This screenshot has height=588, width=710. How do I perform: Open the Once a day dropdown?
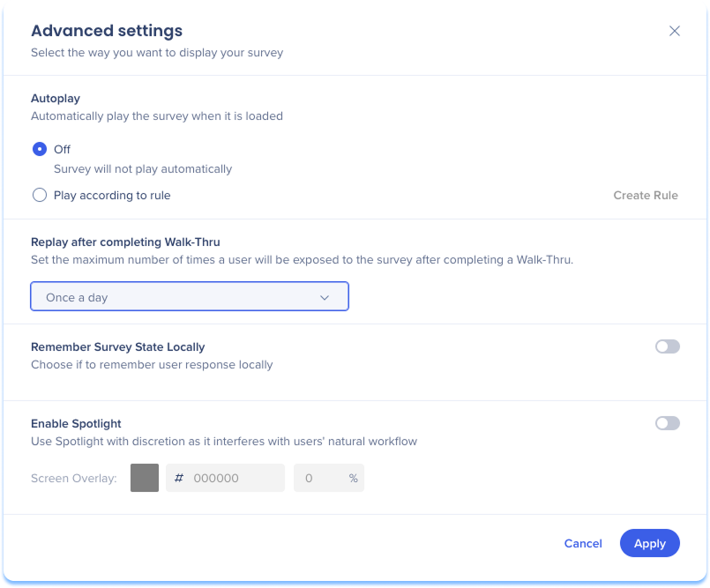point(189,297)
